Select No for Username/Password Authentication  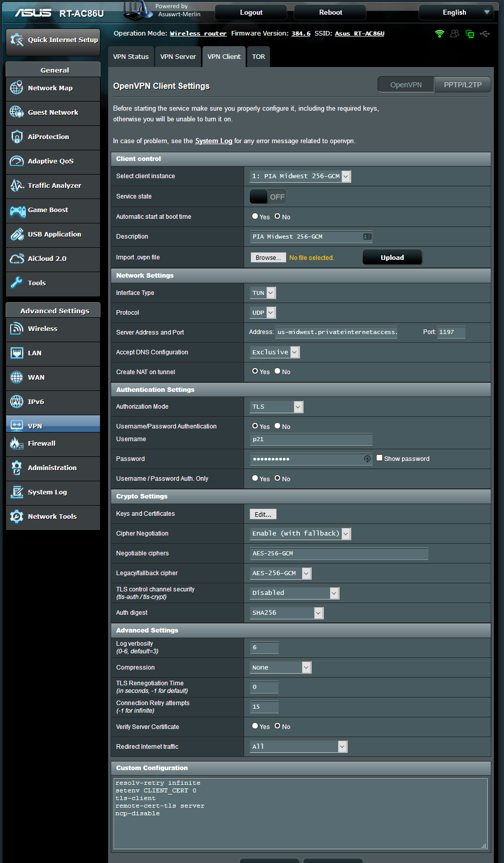pyautogui.click(x=278, y=426)
